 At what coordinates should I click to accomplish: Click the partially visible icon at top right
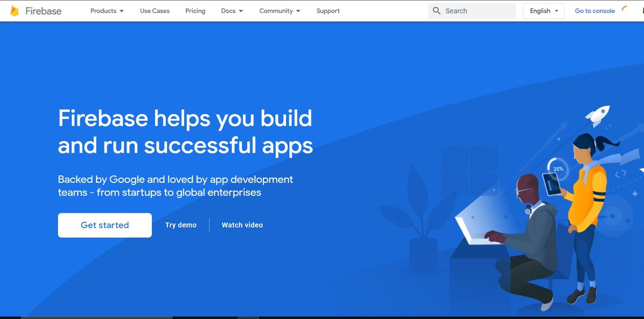(x=641, y=11)
